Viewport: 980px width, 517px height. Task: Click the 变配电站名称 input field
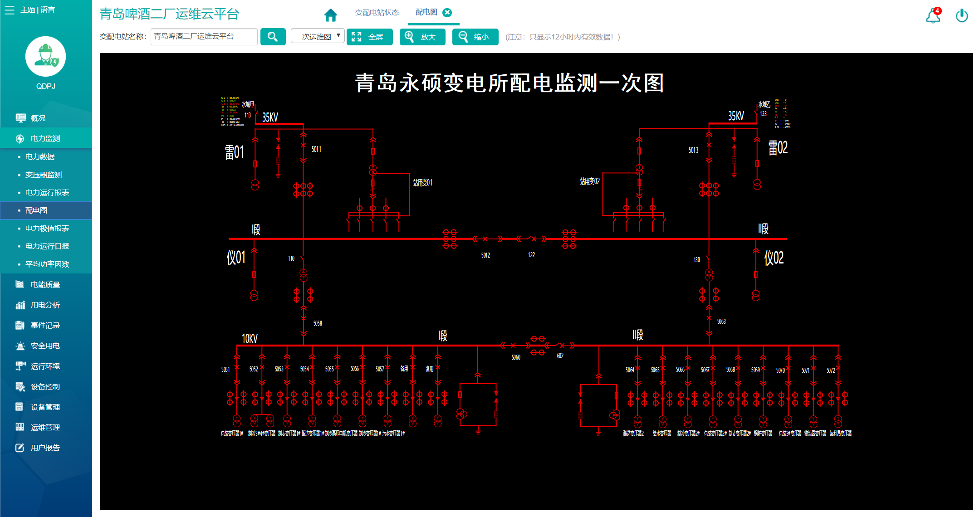[x=204, y=37]
